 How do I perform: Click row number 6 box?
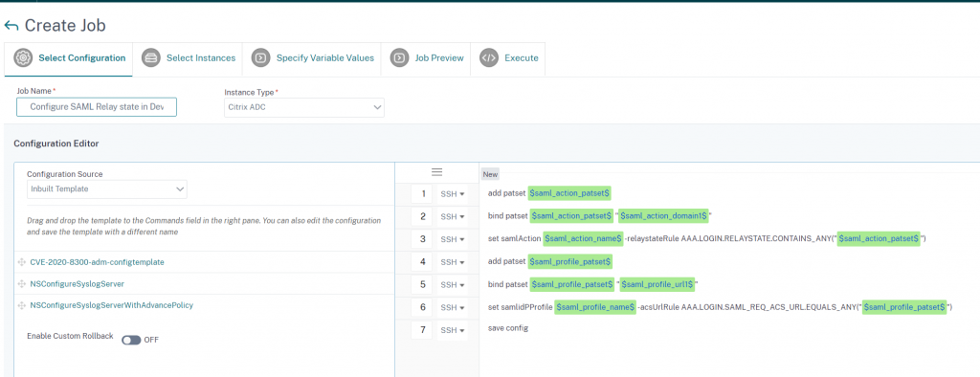point(422,307)
